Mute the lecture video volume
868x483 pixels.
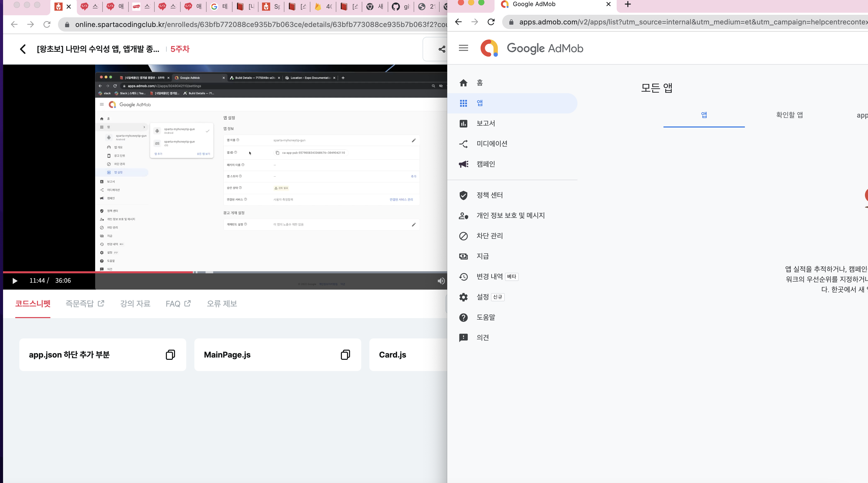(x=441, y=281)
